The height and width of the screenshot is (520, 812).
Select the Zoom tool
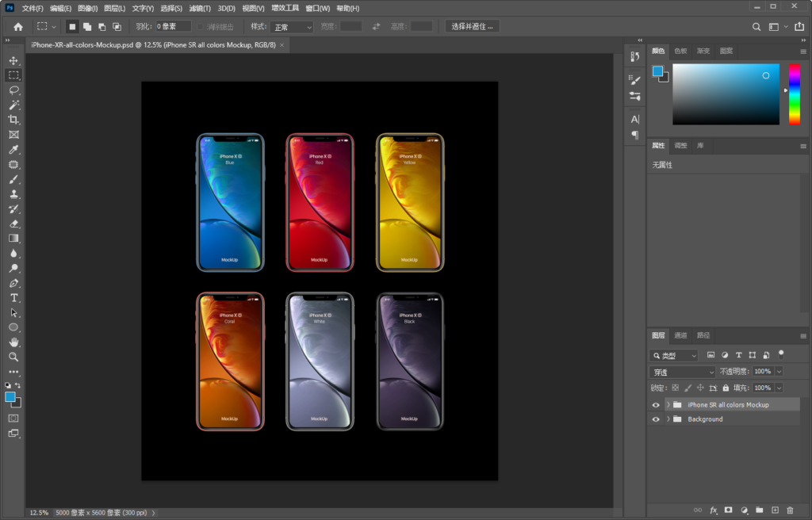click(13, 357)
